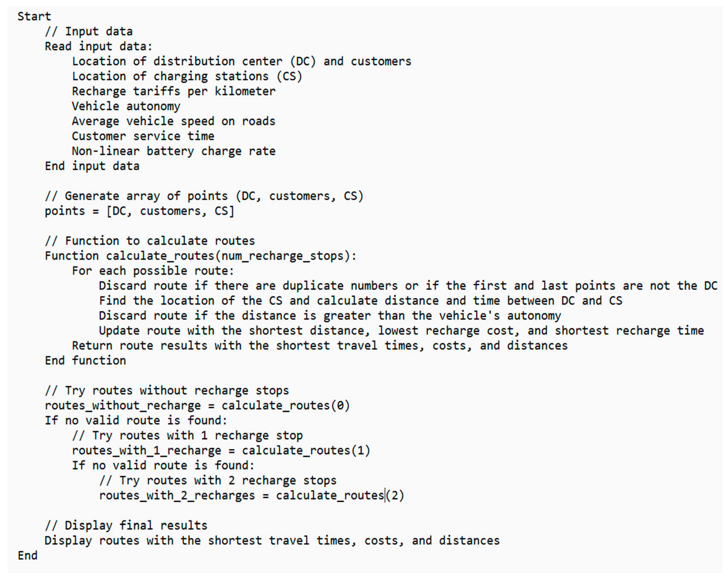Screen dimensions: 728x580
Task: Click the "// Input data" comment line
Action: pos(88,31)
